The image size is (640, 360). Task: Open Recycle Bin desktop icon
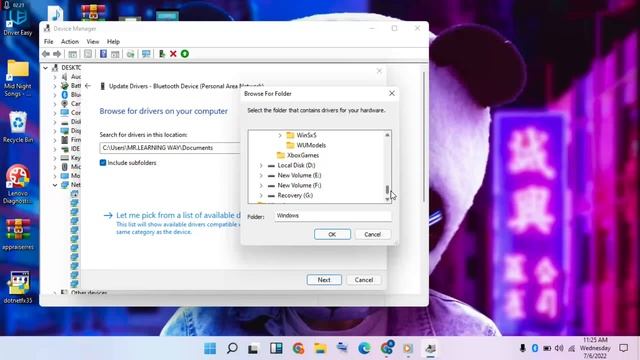pyautogui.click(x=18, y=127)
